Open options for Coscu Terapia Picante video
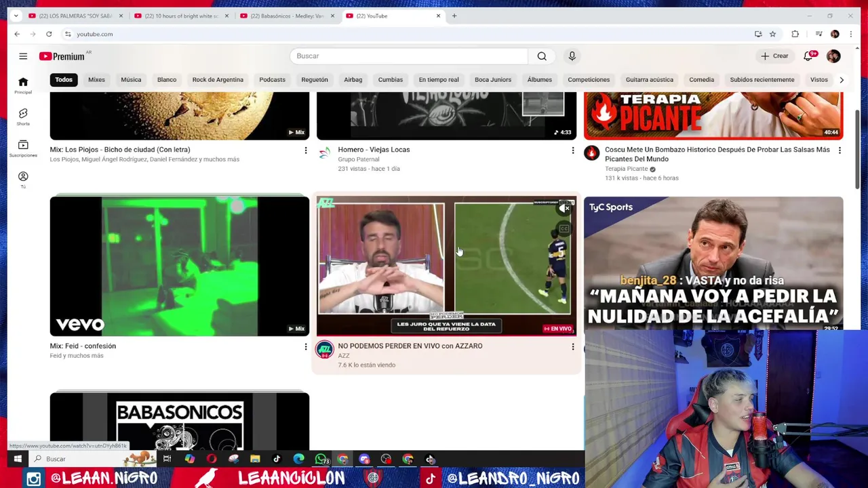 (x=840, y=150)
